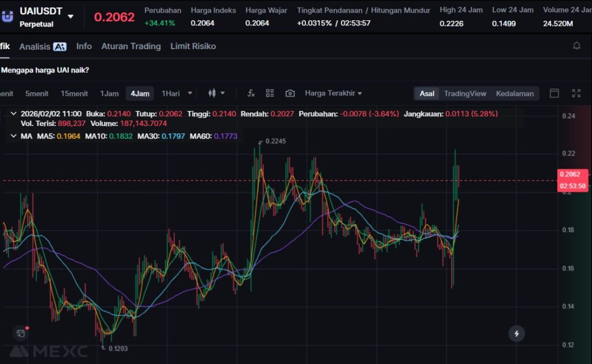Switch chart view to TradingView
Screen dimensions: 592x364
[465, 94]
